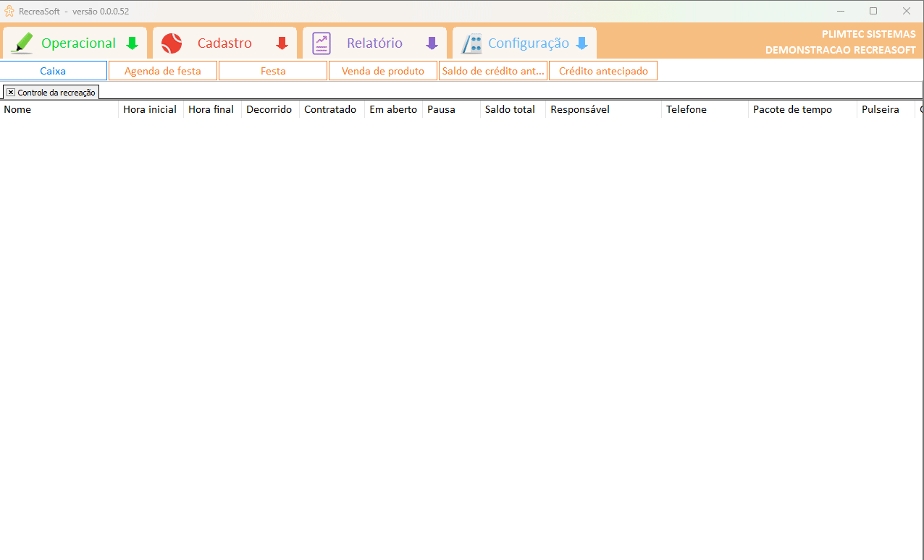Expand the Configuração blue arrow dropdown
This screenshot has height=560, width=924.
click(581, 43)
